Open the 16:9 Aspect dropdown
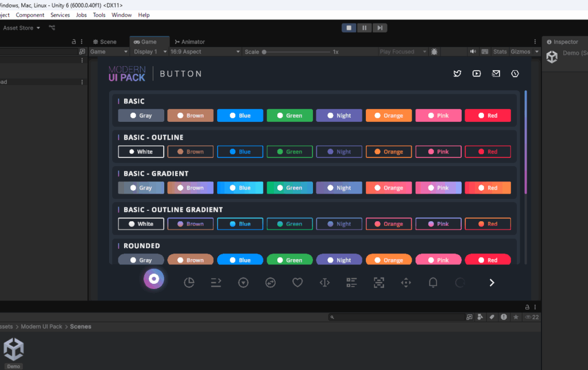The width and height of the screenshot is (588, 370). (205, 52)
